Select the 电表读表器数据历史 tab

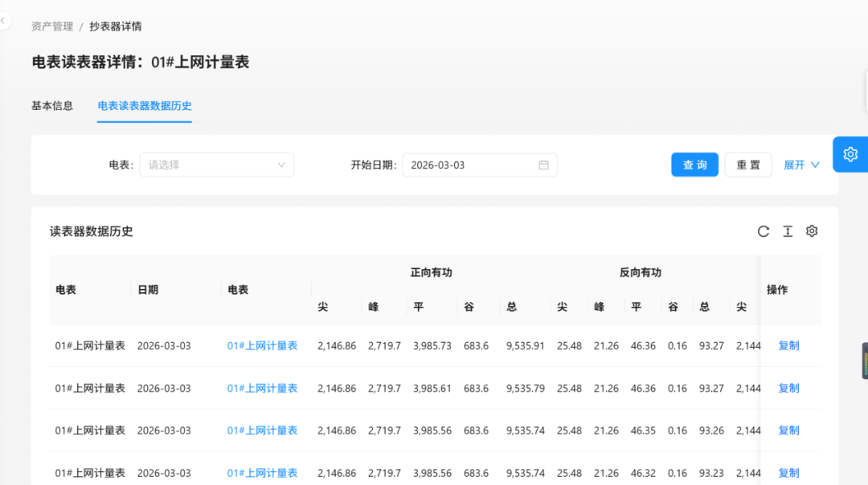pyautogui.click(x=145, y=105)
